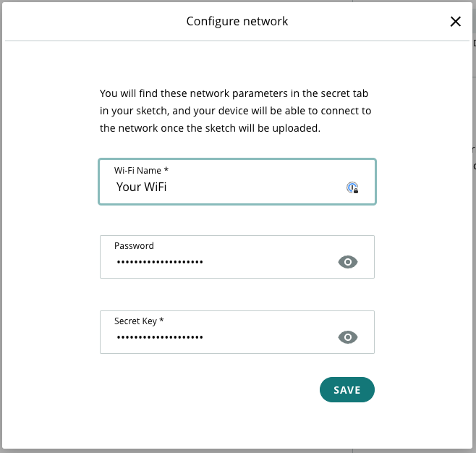Show the Secret Key value
Viewport: 476px width, 453px height.
(348, 337)
